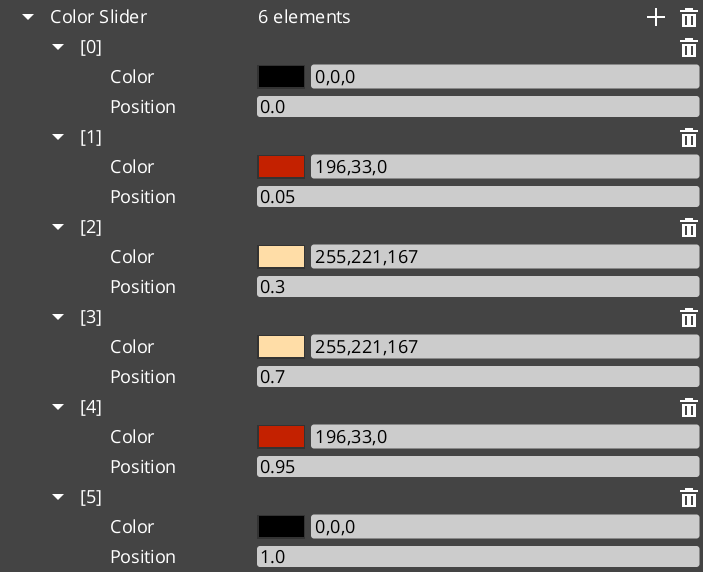This screenshot has height=572, width=703.
Task: Delete element [4] using trash icon
Action: click(689, 407)
